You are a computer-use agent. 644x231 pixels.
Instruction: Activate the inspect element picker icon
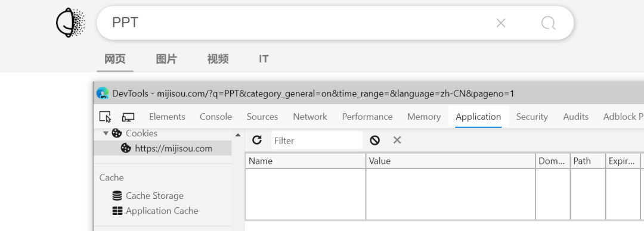[106, 117]
